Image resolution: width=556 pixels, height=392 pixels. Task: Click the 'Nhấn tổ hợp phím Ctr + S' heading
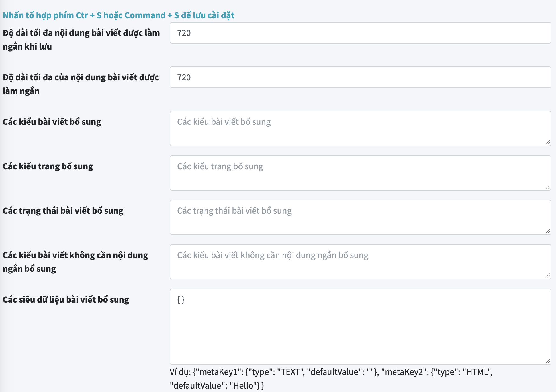[118, 15]
